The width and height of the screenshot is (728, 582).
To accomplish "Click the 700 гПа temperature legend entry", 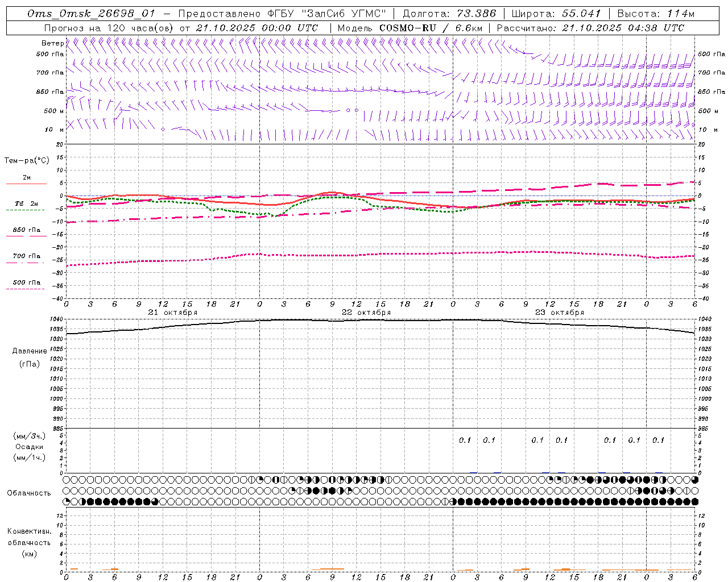I will (27, 256).
